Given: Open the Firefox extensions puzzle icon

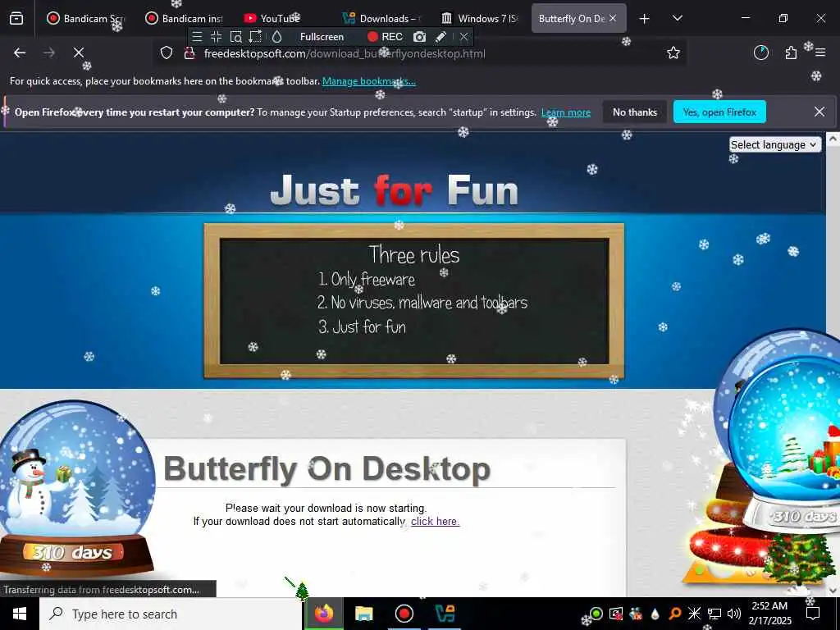Looking at the screenshot, I should (x=791, y=52).
